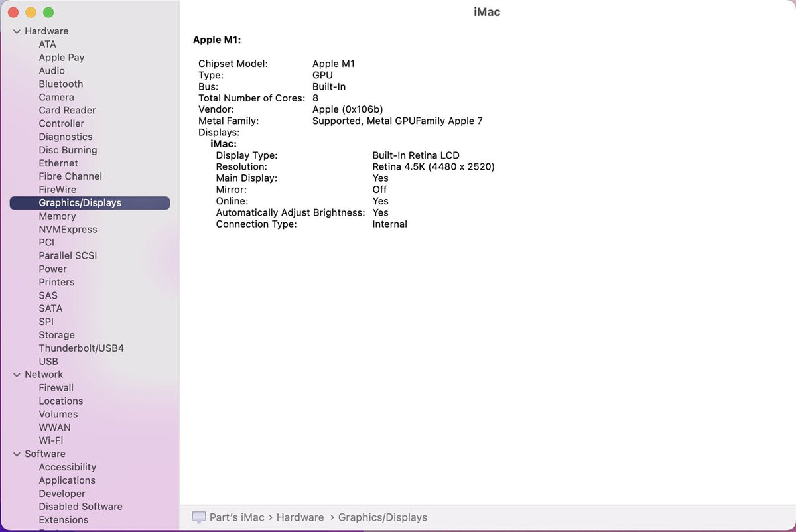The width and height of the screenshot is (796, 532).
Task: Select Applications under Software
Action: (x=67, y=480)
